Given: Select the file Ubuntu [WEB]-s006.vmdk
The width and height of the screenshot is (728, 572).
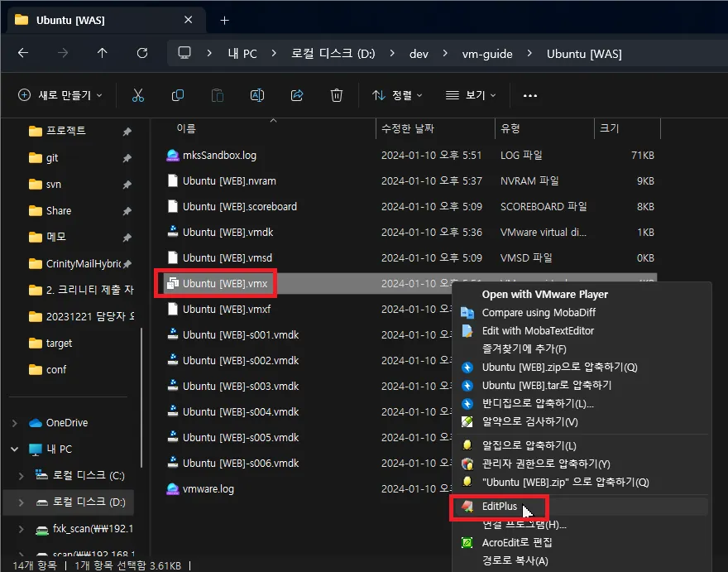Looking at the screenshot, I should [x=241, y=464].
